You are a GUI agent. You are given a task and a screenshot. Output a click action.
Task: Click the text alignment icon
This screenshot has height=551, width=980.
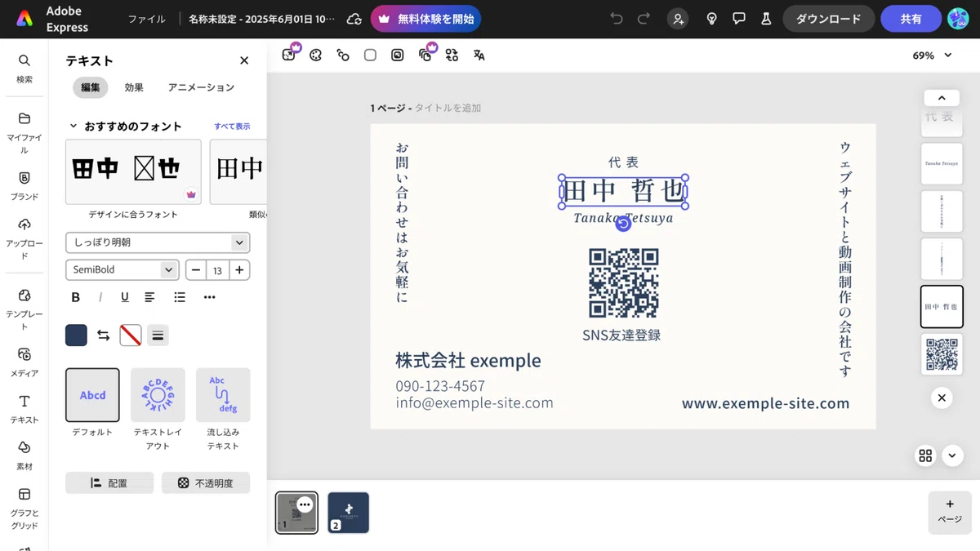coord(150,297)
